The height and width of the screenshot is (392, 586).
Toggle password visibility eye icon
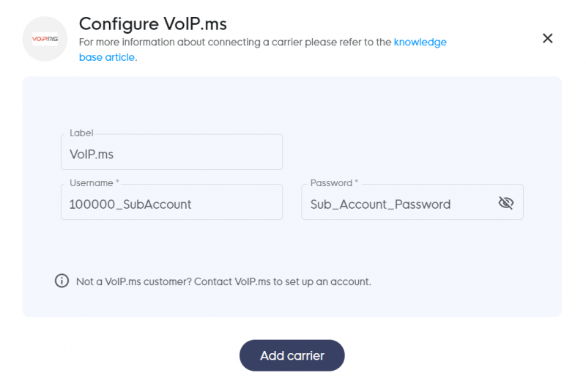pyautogui.click(x=506, y=203)
